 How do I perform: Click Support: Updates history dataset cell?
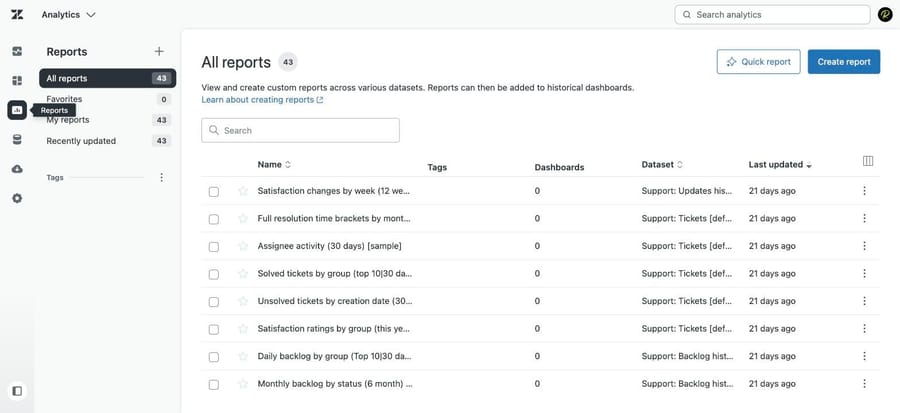pos(686,191)
